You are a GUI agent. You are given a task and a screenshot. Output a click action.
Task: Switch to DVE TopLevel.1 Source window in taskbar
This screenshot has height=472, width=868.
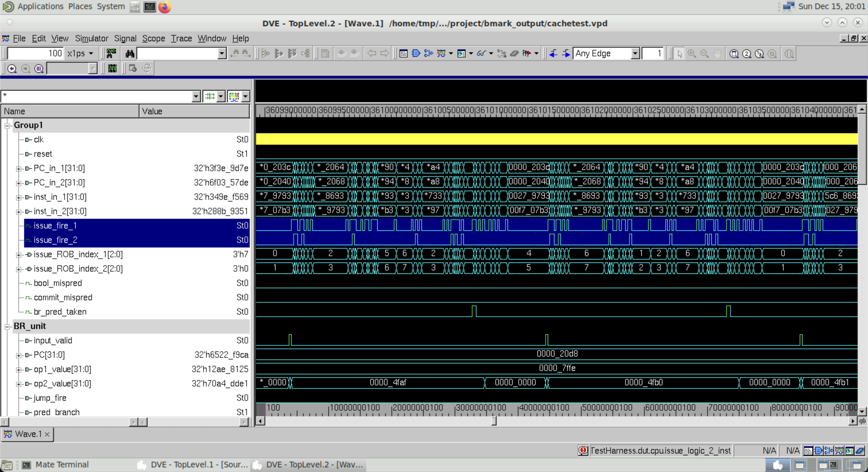coord(193,465)
